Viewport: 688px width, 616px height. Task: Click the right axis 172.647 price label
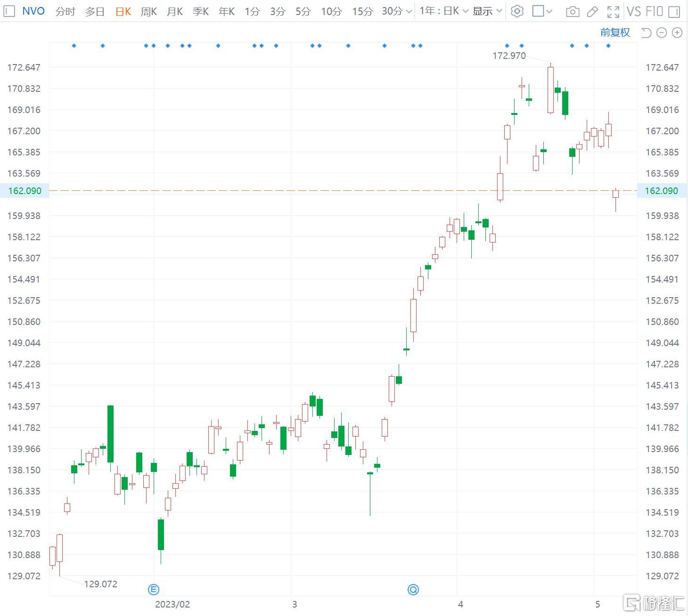[662, 67]
